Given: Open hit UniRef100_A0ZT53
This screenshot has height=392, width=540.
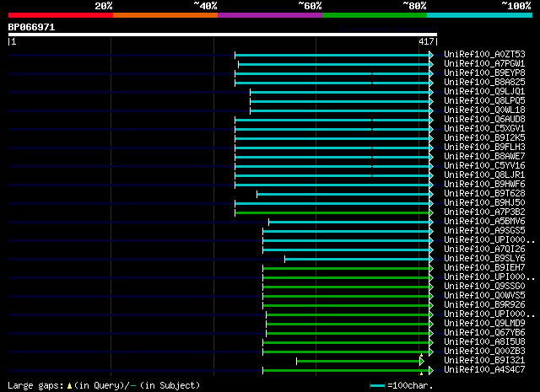Looking at the screenshot, I should [x=484, y=55].
